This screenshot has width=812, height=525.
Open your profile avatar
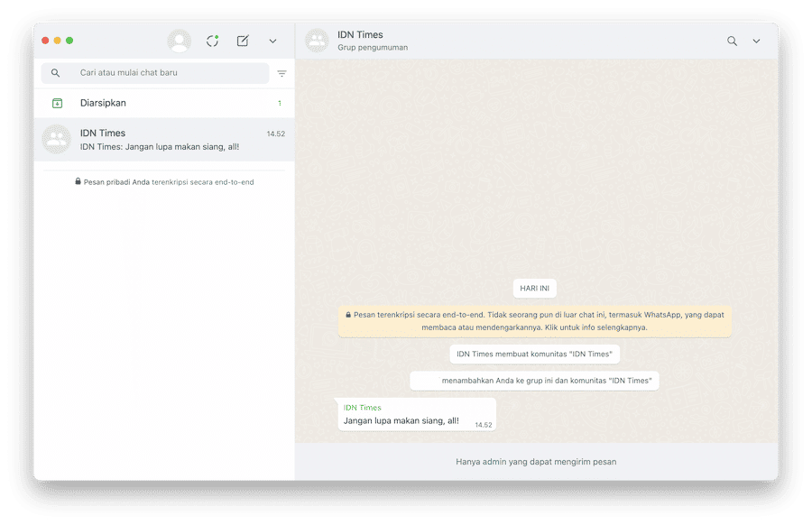pos(180,41)
